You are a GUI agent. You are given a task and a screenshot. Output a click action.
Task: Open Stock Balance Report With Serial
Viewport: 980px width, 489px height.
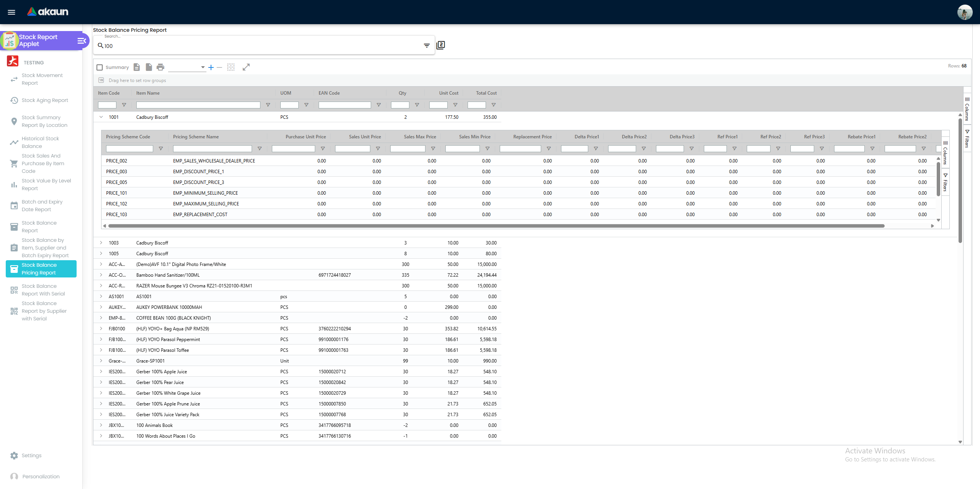coord(41,290)
